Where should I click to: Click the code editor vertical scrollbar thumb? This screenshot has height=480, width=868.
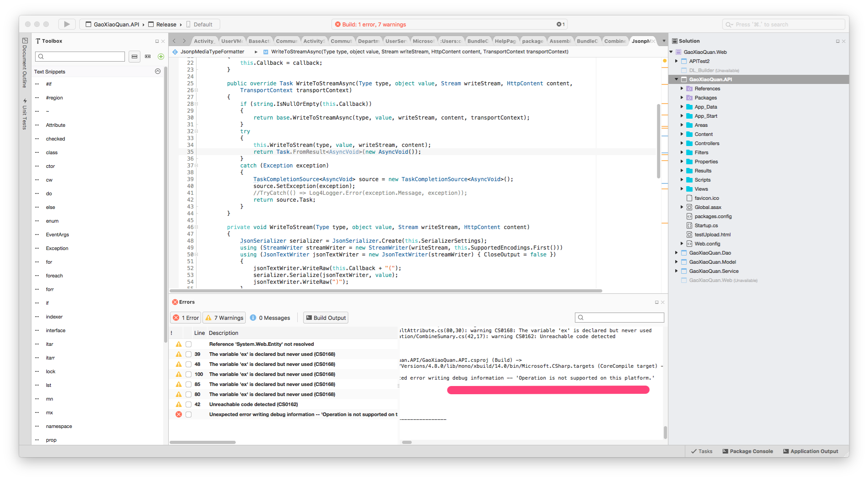pos(658,141)
